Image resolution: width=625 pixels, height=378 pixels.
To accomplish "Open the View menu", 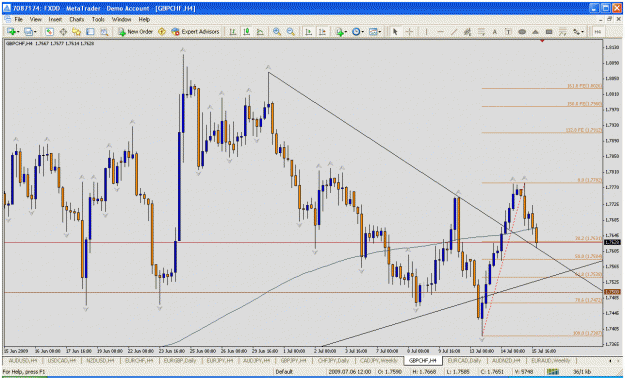I will point(35,19).
